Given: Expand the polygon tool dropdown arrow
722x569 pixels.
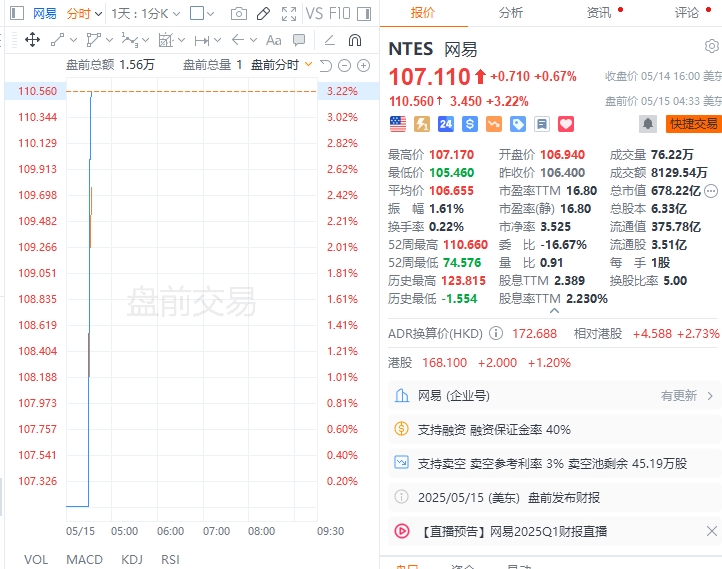Looking at the screenshot, I should pyautogui.click(x=109, y=41).
